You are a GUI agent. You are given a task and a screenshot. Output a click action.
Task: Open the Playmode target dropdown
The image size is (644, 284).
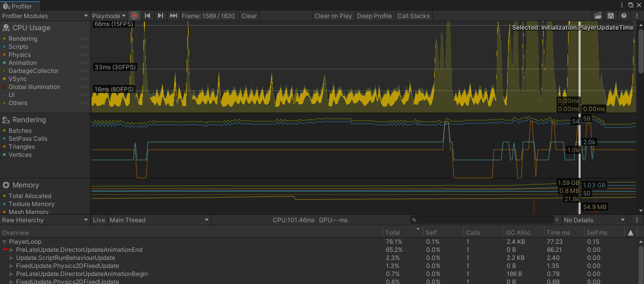109,16
